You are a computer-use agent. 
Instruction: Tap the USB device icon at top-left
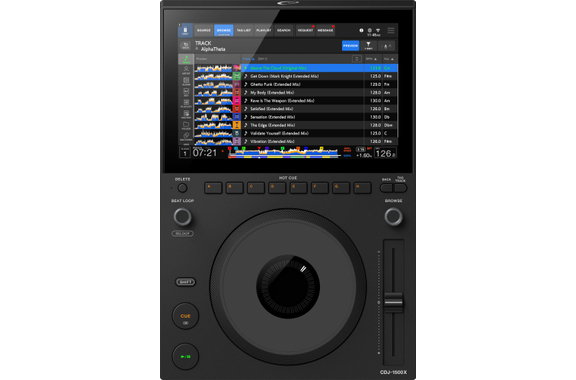click(185, 31)
